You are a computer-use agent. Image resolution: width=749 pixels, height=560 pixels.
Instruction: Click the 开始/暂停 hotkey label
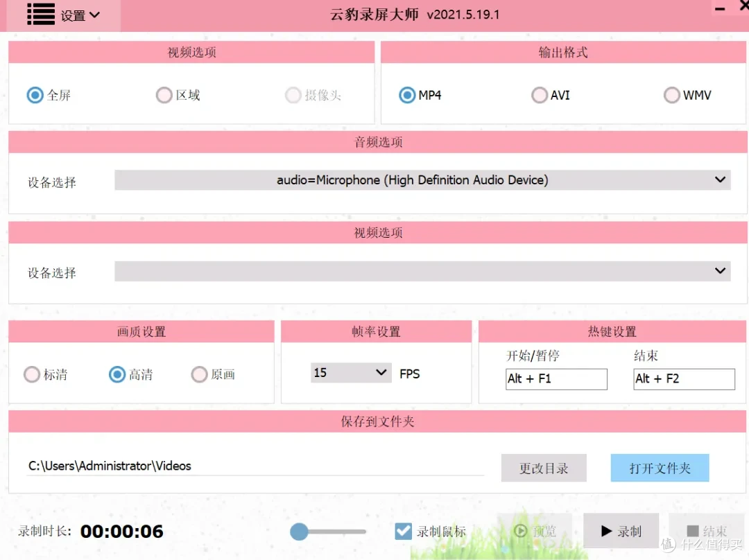(x=533, y=356)
